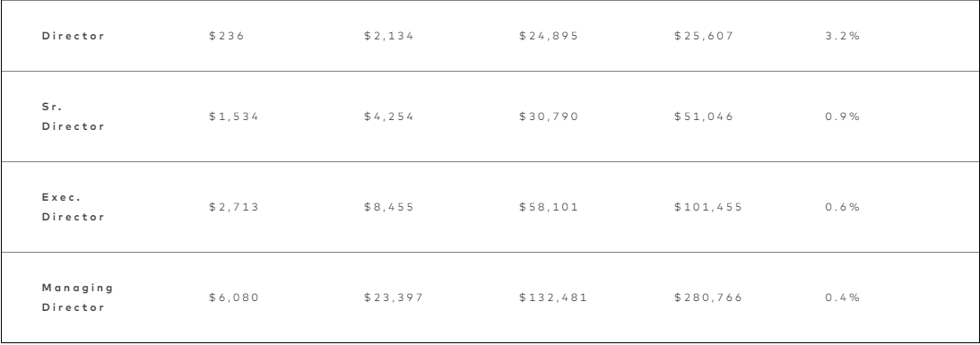Click the $2,713 cell
Image resolution: width=980 pixels, height=345 pixels.
click(x=234, y=207)
